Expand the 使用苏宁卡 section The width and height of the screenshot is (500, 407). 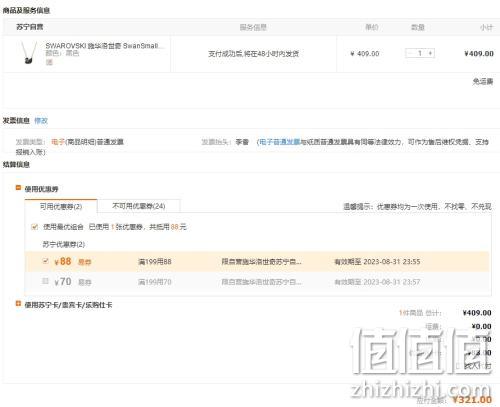(18, 304)
